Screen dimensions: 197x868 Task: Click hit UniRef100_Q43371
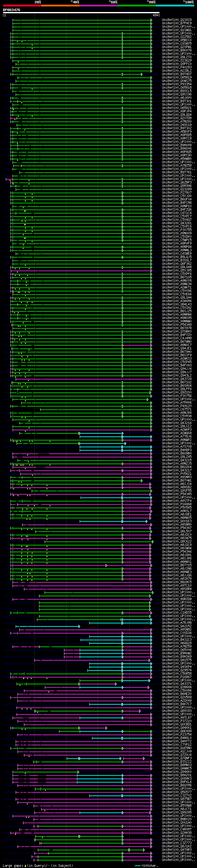(x=177, y=684)
